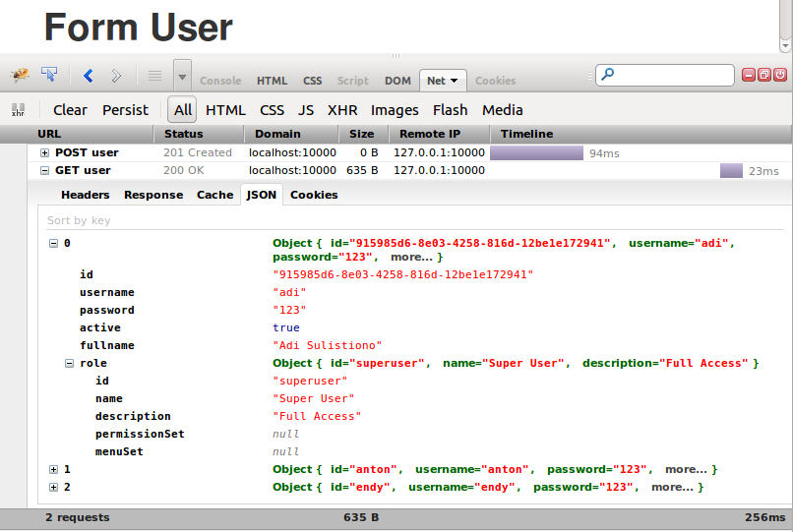
Task: Click the Sort by key link
Action: 79,221
